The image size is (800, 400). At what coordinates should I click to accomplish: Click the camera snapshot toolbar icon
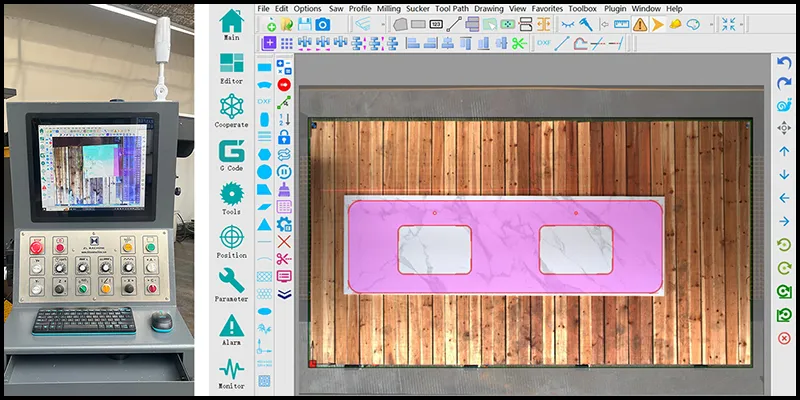pos(323,23)
